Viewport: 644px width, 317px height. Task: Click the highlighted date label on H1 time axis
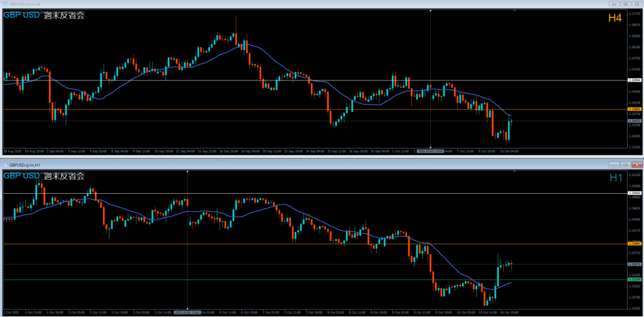click(187, 311)
